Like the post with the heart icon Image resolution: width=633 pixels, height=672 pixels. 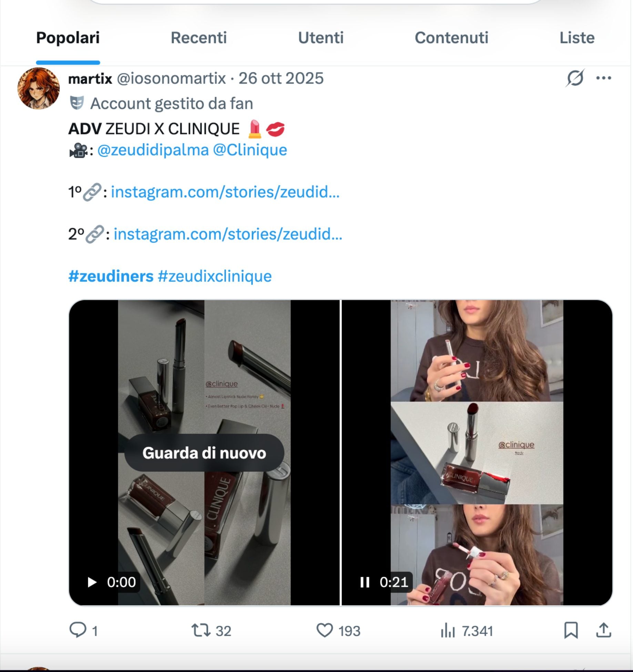325,630
